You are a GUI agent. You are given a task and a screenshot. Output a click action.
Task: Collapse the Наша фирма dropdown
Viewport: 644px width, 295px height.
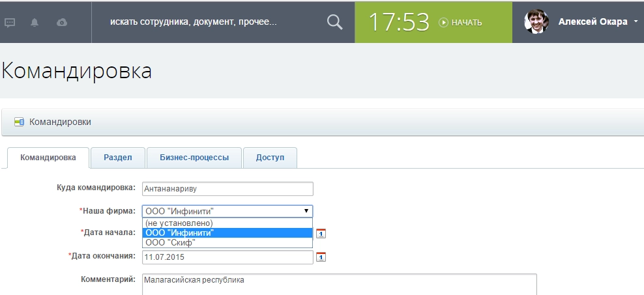click(x=305, y=211)
